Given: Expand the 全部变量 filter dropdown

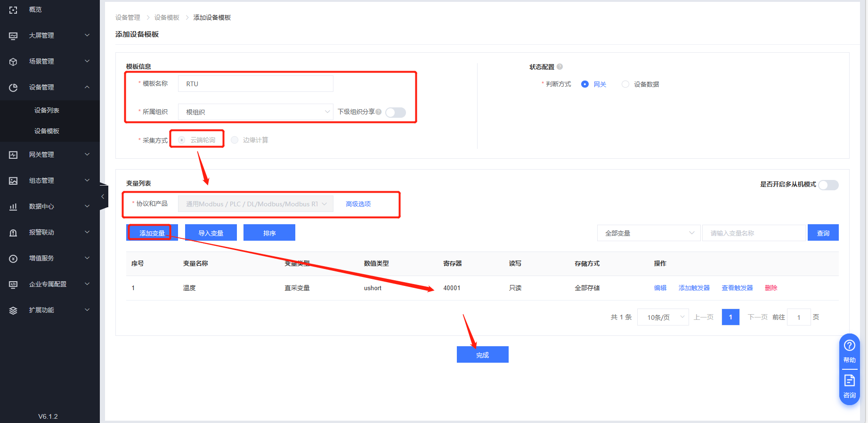Looking at the screenshot, I should tap(649, 233).
